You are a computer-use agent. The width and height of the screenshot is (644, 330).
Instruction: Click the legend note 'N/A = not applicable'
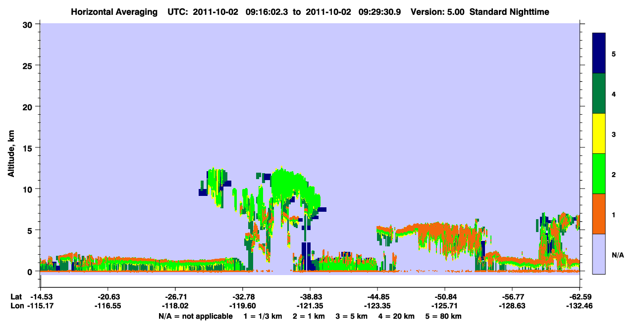pos(196,316)
